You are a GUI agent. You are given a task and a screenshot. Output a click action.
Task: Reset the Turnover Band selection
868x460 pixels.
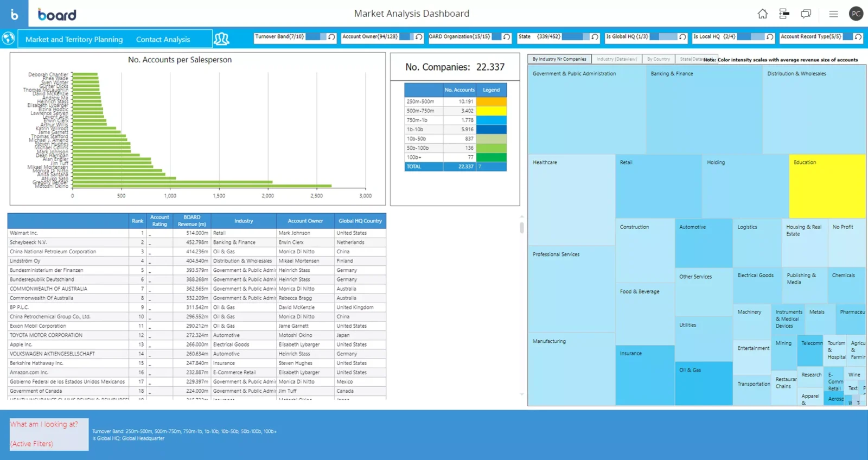pyautogui.click(x=331, y=37)
